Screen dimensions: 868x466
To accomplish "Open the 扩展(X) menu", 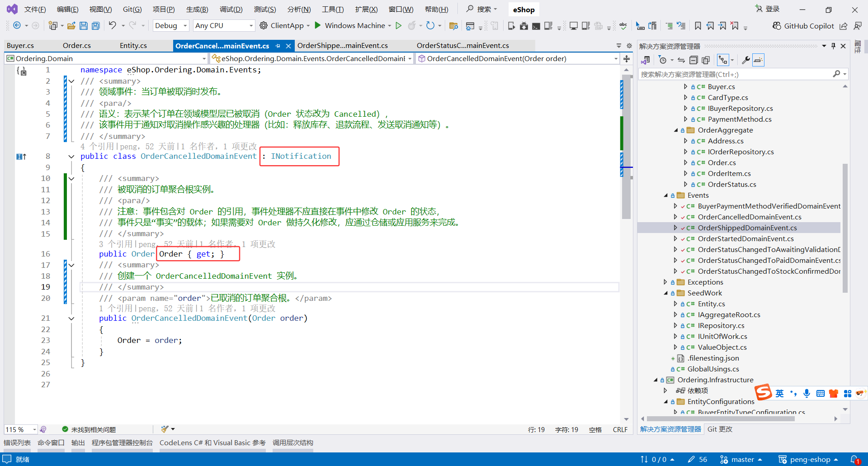I will (x=366, y=10).
